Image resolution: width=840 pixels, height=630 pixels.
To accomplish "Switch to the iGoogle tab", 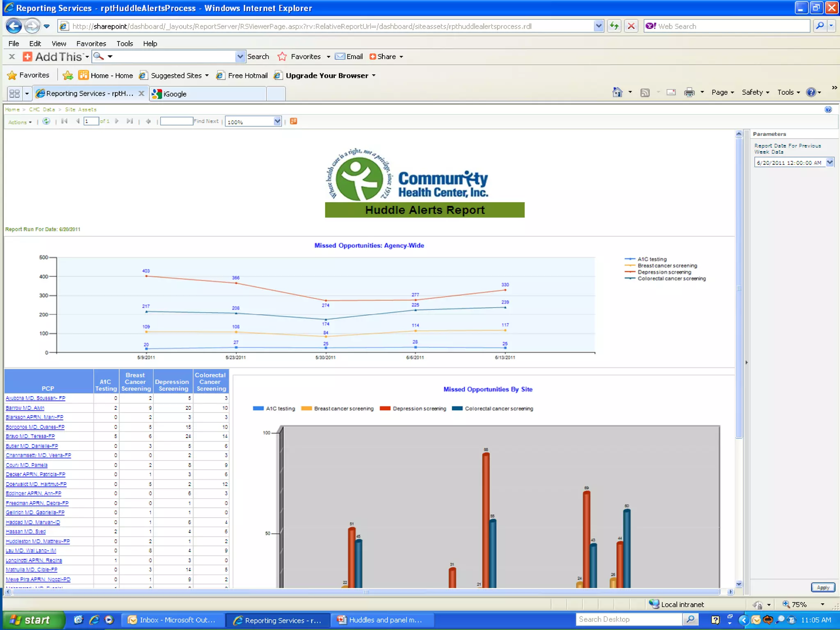I will 175,94.
